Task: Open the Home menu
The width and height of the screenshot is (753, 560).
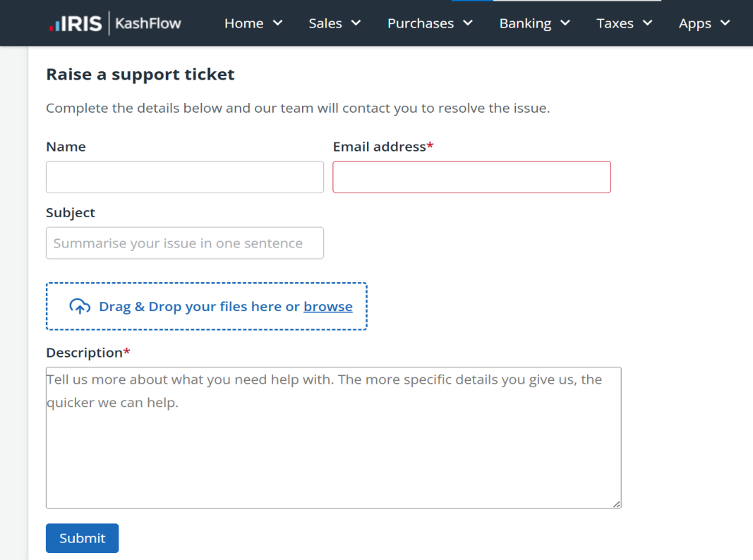Action: coord(244,23)
